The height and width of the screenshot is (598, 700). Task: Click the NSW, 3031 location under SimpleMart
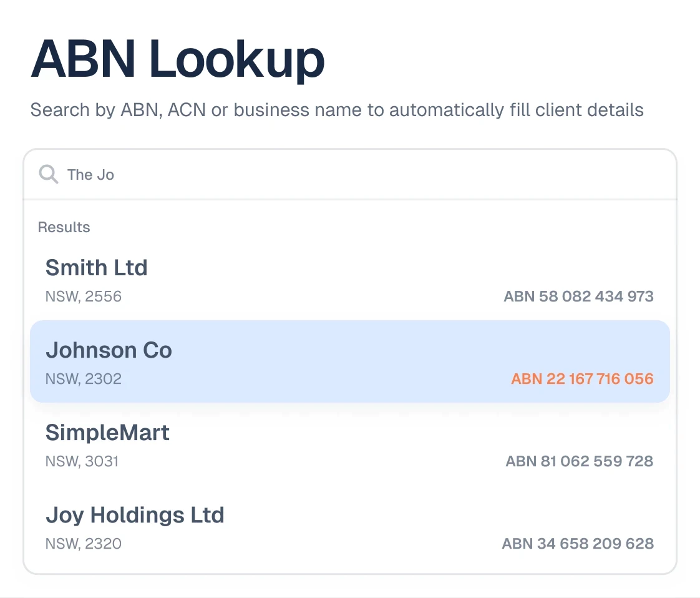click(82, 461)
